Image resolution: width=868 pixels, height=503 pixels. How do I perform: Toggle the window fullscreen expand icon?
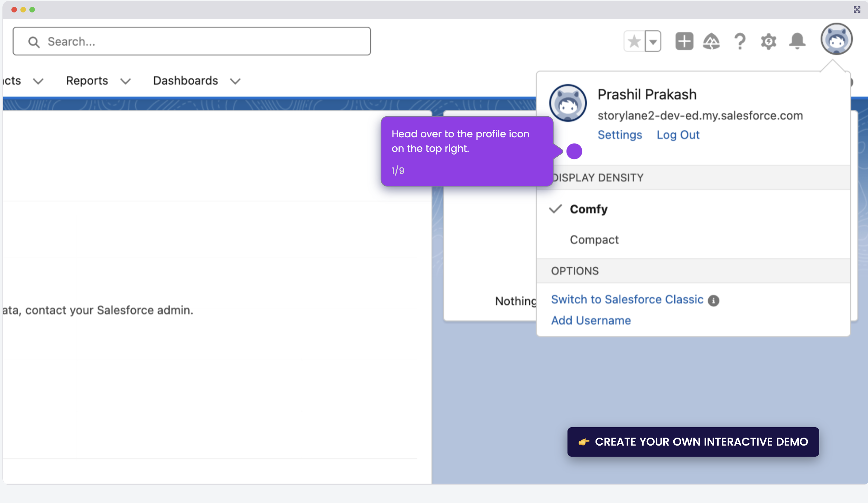click(x=857, y=9)
